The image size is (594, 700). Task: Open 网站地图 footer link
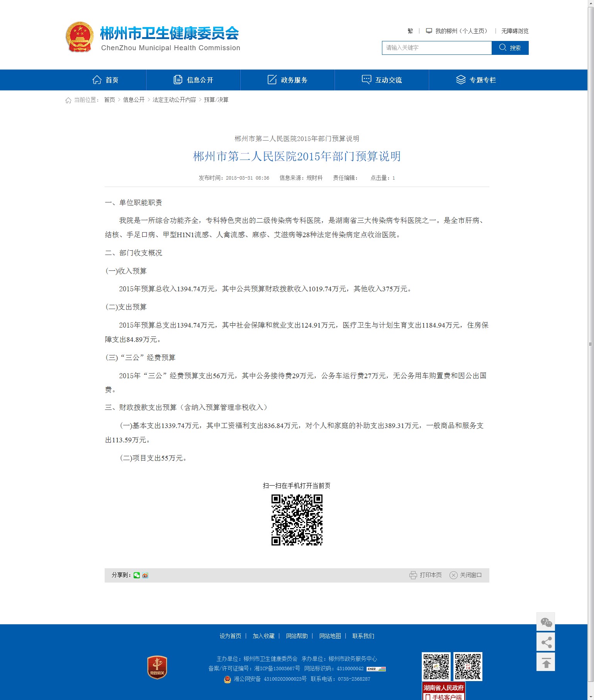330,636
